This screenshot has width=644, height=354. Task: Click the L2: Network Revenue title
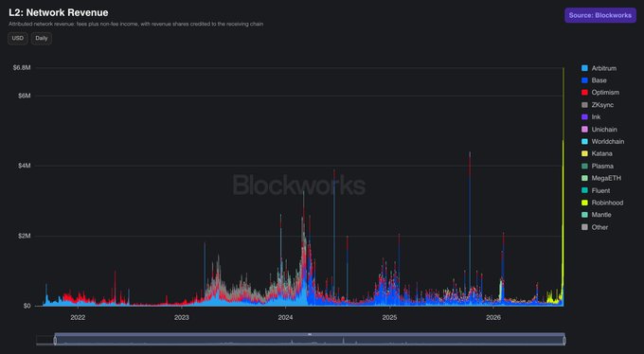(x=59, y=12)
